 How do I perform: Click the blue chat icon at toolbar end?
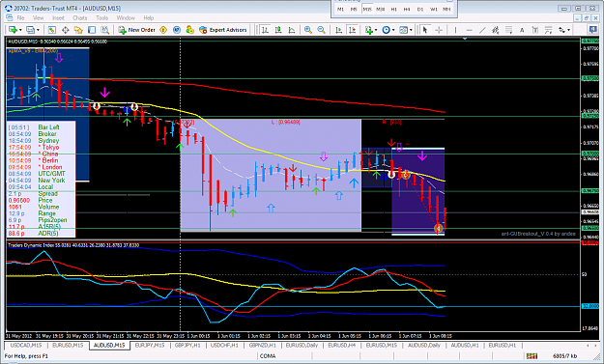(x=593, y=29)
